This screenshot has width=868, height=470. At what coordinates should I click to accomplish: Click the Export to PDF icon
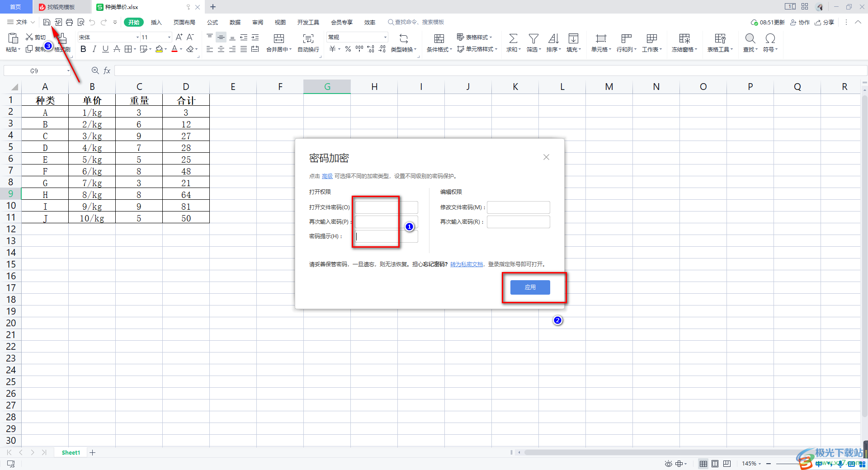pos(58,22)
